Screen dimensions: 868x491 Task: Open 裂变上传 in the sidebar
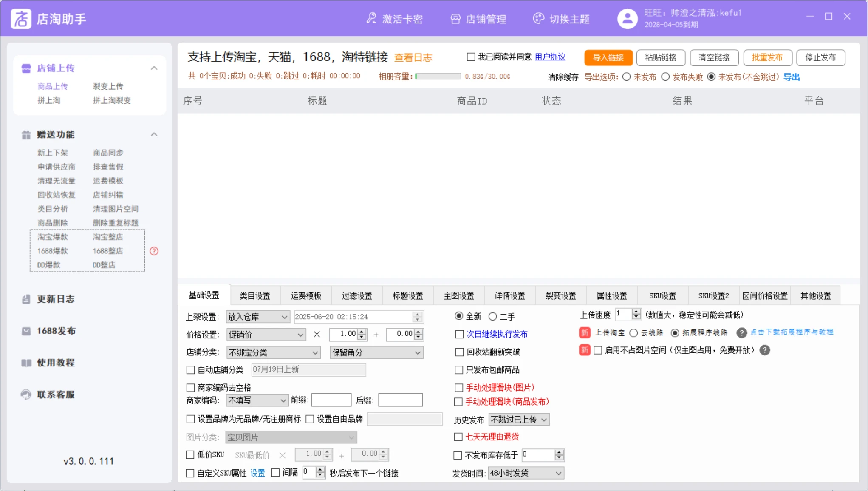click(x=108, y=86)
